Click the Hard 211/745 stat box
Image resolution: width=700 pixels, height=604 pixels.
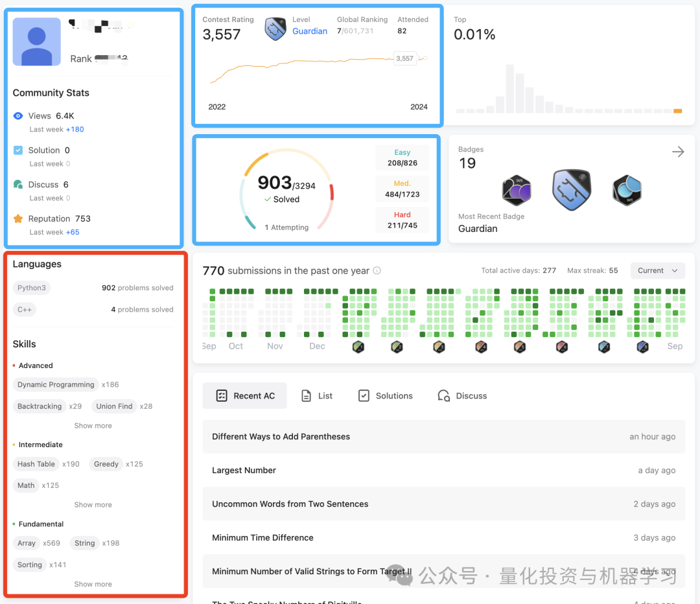(402, 220)
